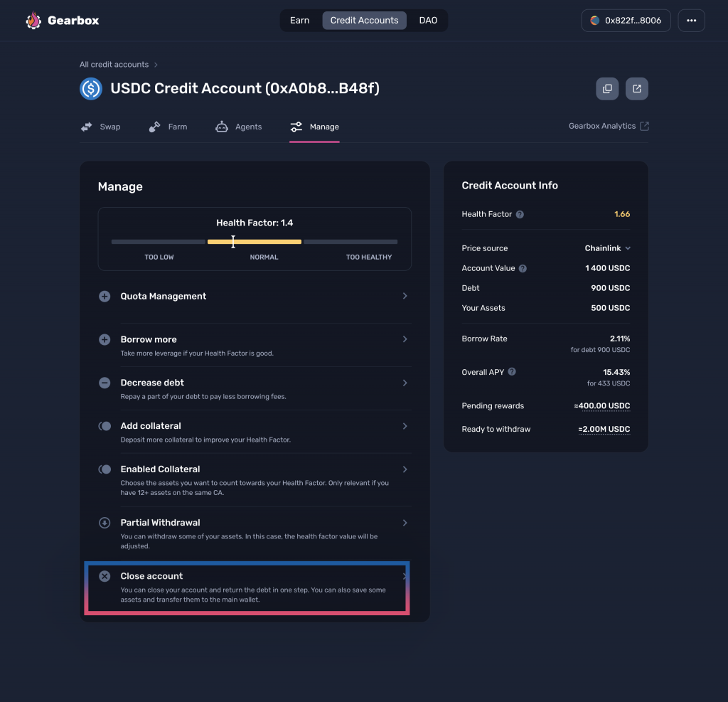Switch to the Swap tab
Image resolution: width=728 pixels, height=702 pixels.
coord(101,127)
